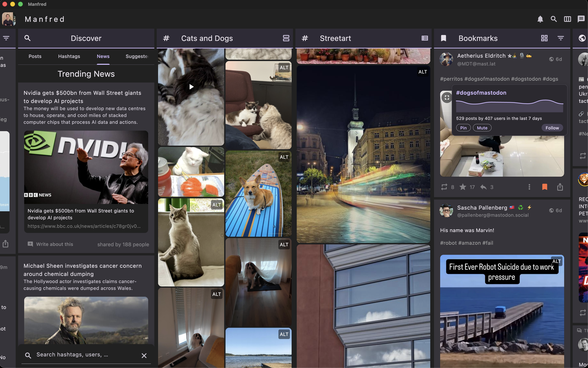This screenshot has height=368, width=588.
Task: Reply to the Aetherius Eldritch post
Action: coord(483,187)
